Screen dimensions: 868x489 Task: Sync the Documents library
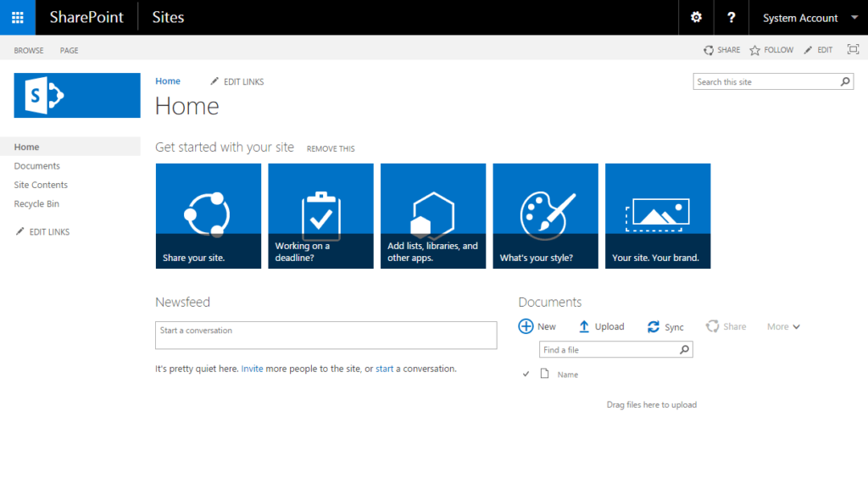pos(666,326)
